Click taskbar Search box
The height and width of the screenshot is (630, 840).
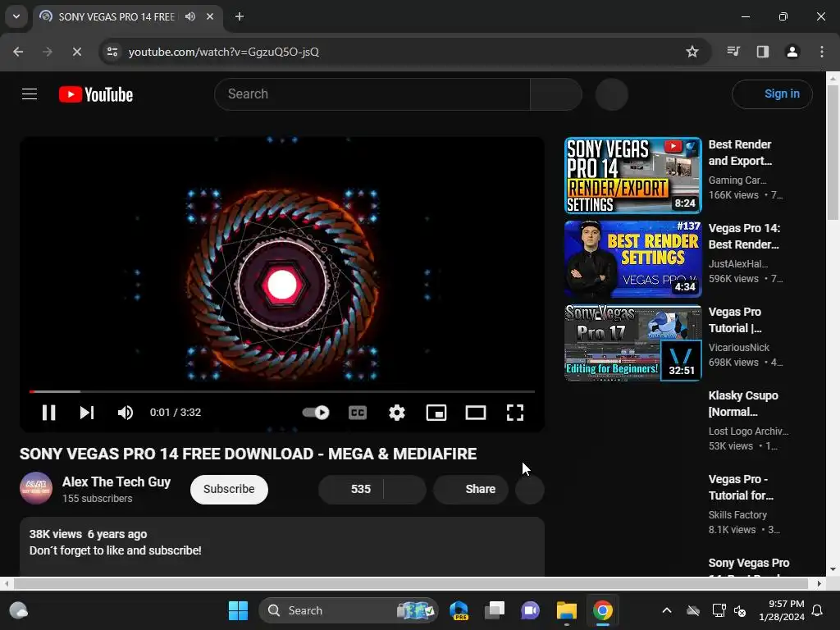click(348, 610)
